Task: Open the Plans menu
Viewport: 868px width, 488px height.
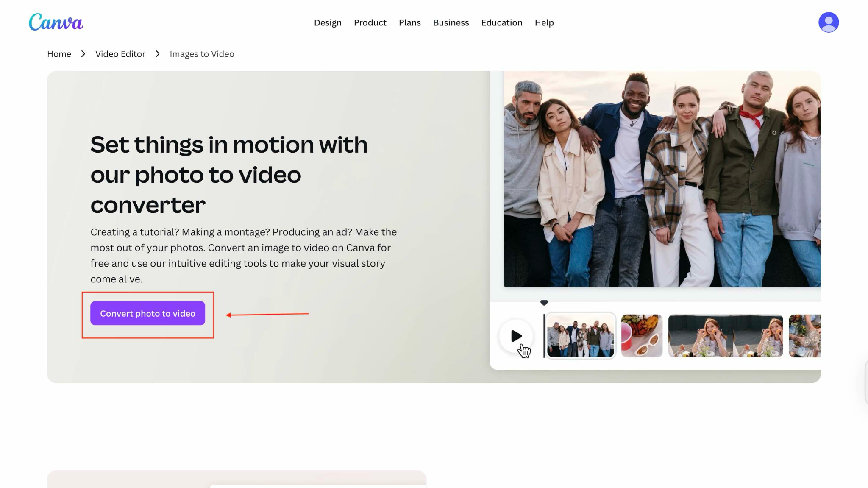Action: coord(409,22)
